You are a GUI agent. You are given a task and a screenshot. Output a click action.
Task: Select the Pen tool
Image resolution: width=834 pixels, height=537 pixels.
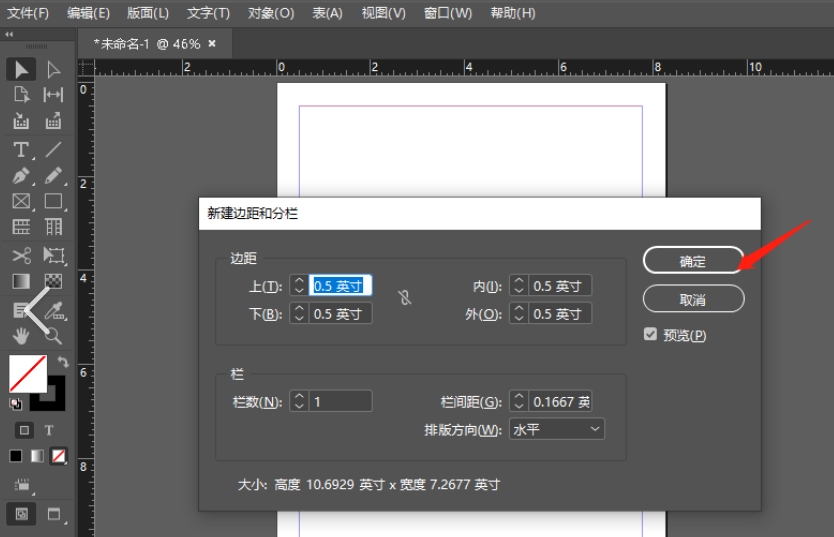(21, 176)
